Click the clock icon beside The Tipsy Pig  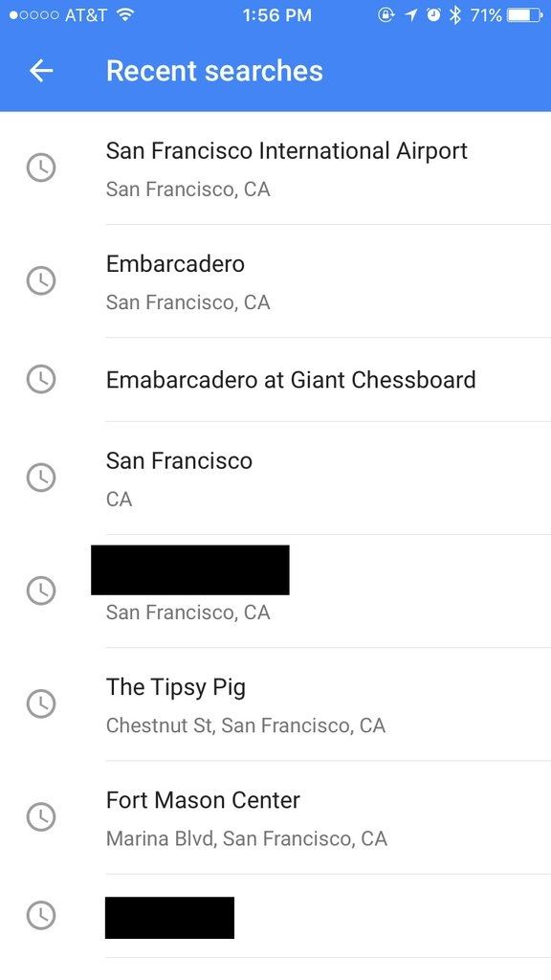point(41,704)
